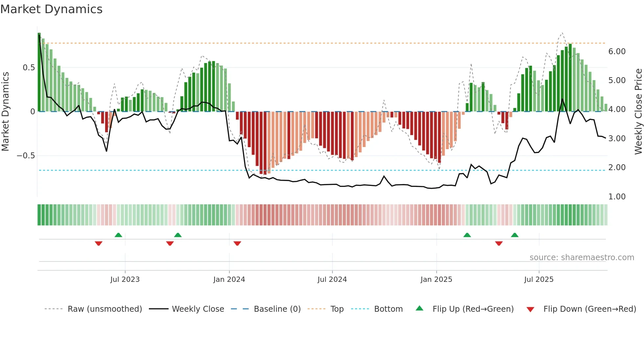The image size is (644, 362).
Task: Click the cyan dashed Bottom threshold line
Action: [322, 170]
